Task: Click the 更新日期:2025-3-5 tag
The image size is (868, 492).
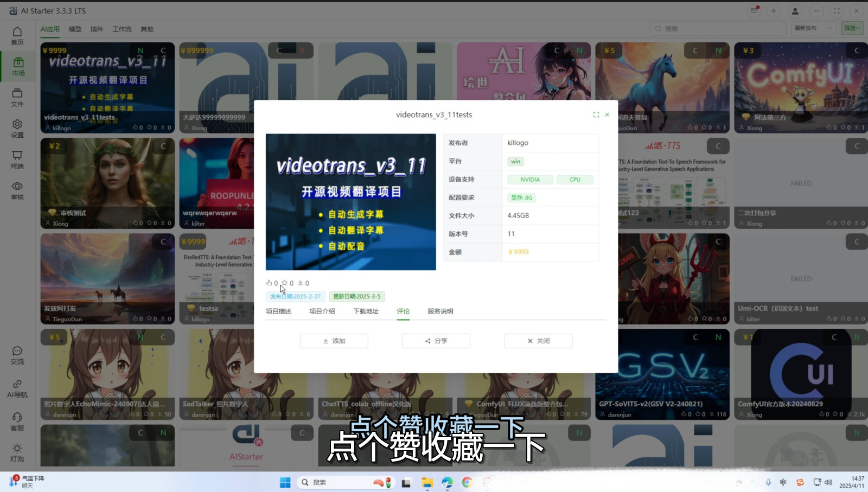Action: tap(357, 296)
